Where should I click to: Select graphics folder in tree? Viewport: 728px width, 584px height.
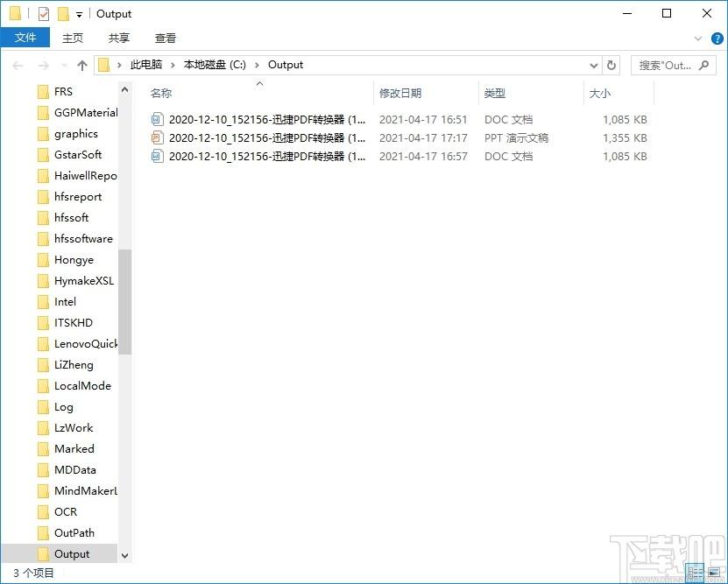click(75, 134)
